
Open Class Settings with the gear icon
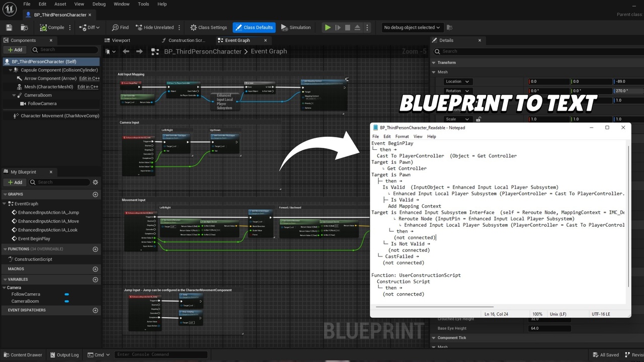click(209, 28)
